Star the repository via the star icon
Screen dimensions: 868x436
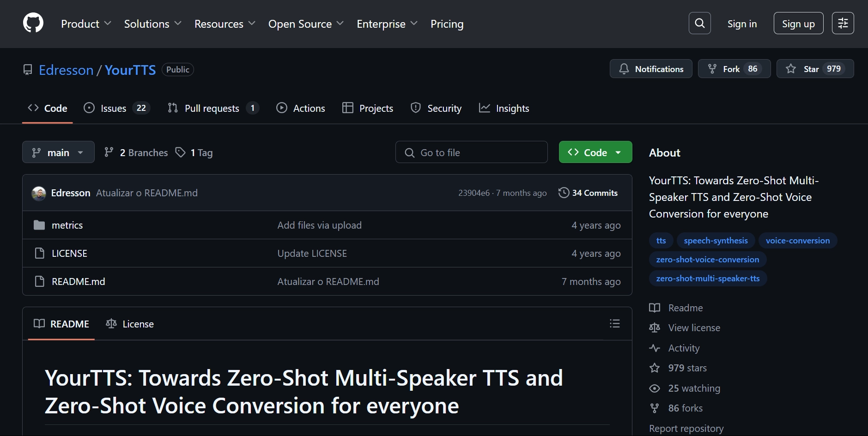pos(790,68)
